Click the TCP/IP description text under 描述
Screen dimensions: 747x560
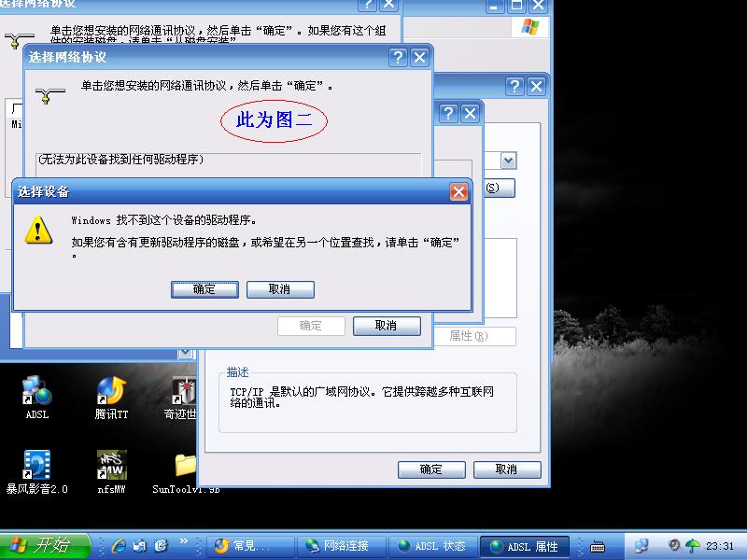click(362, 398)
